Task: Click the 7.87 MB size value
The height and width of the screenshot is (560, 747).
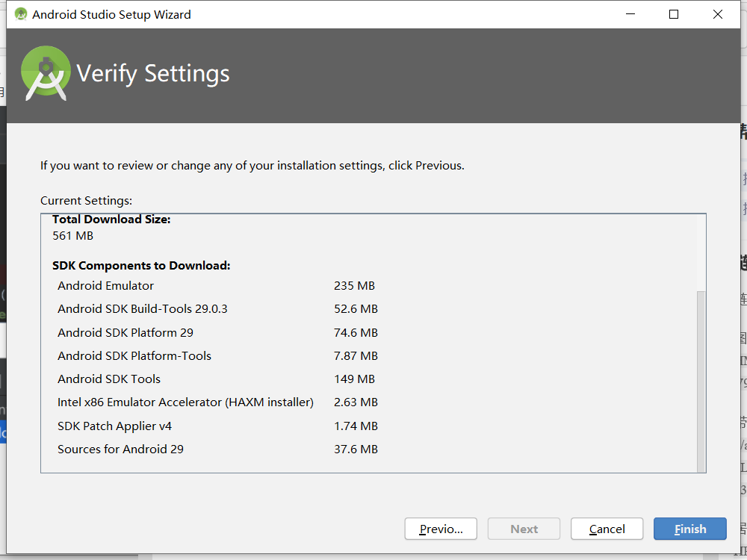Action: point(356,355)
